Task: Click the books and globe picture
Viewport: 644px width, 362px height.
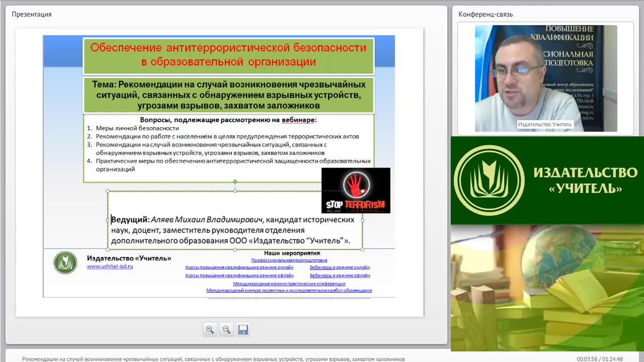Action: pyautogui.click(x=547, y=288)
